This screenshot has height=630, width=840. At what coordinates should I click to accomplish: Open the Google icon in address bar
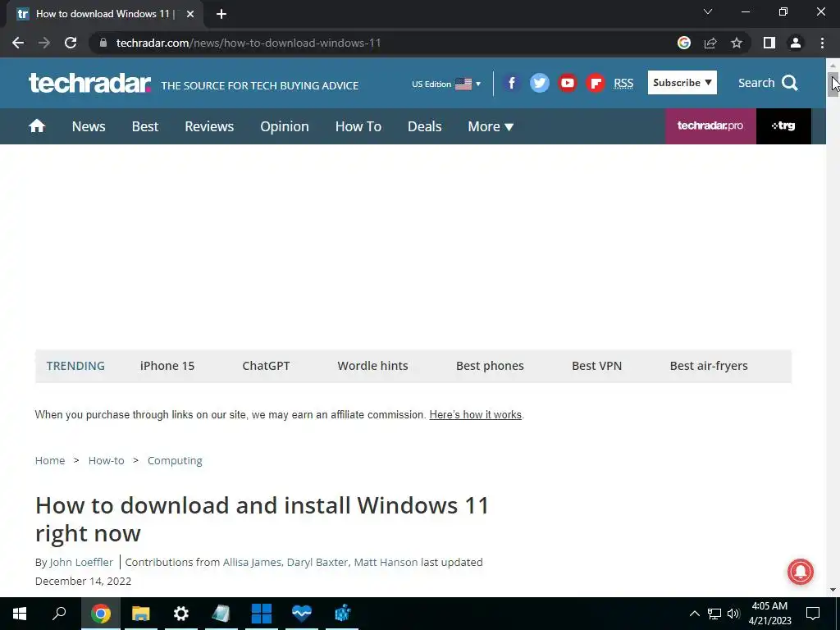pos(683,43)
